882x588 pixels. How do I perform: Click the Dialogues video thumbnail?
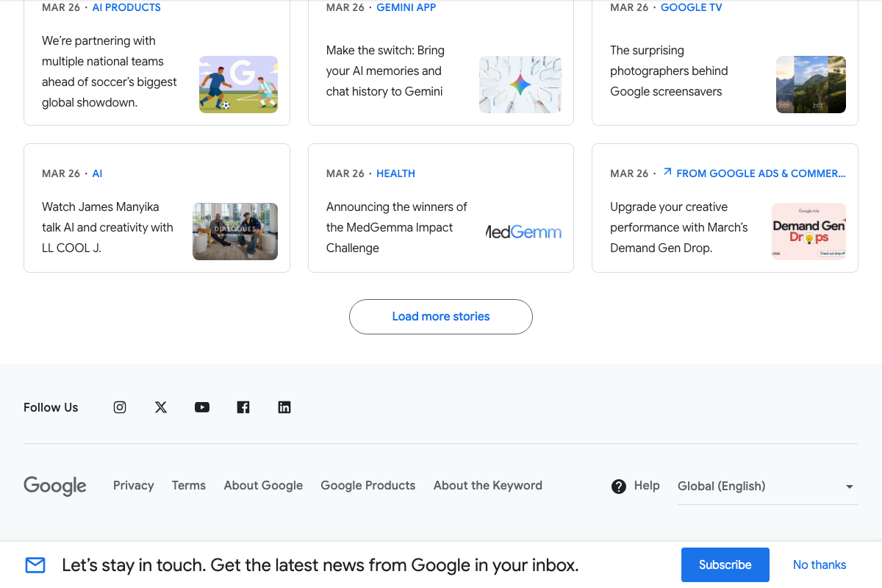235,232
